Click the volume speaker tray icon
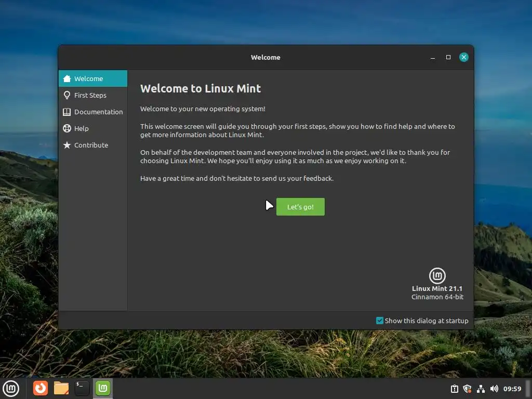Image resolution: width=532 pixels, height=399 pixels. 494,389
